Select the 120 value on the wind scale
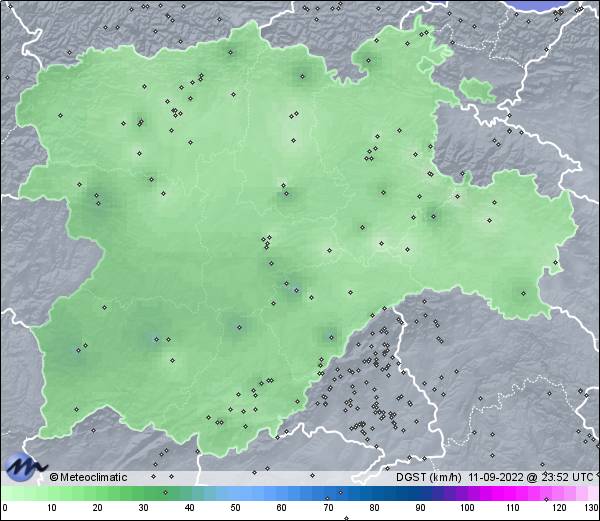 559,508
